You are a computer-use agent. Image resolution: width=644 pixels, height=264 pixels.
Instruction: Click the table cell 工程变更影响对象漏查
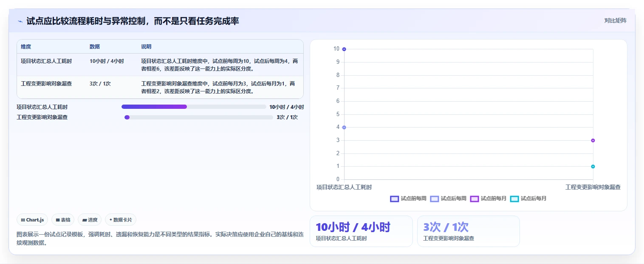pyautogui.click(x=46, y=84)
